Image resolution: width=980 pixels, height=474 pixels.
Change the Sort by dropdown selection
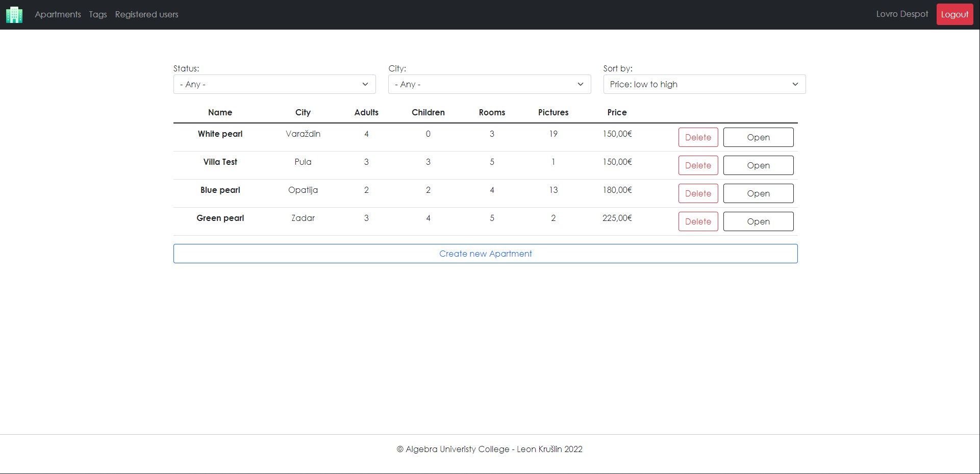tap(704, 84)
